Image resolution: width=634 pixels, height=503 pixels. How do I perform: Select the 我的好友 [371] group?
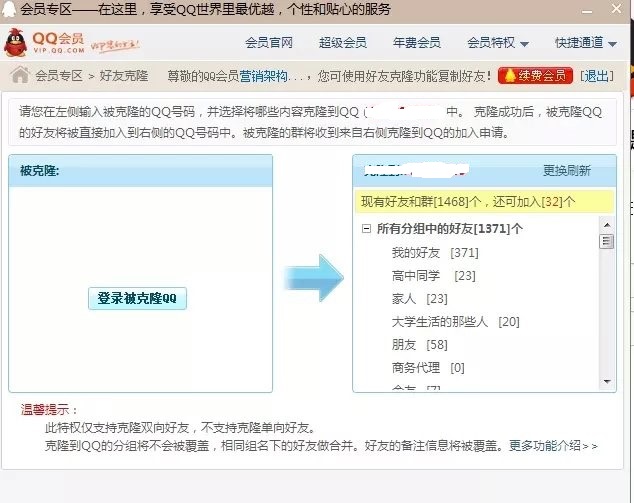(435, 253)
